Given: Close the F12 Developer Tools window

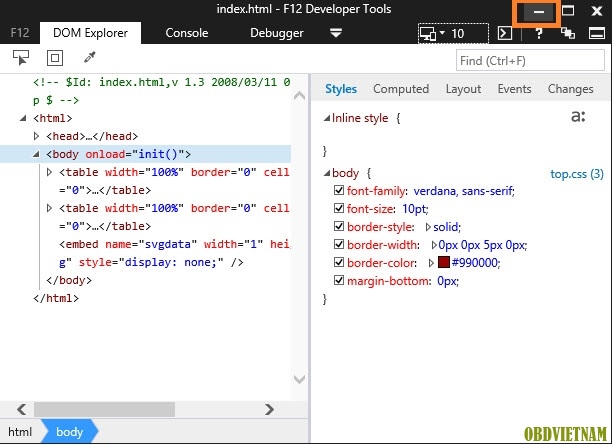Looking at the screenshot, I should pos(596,11).
